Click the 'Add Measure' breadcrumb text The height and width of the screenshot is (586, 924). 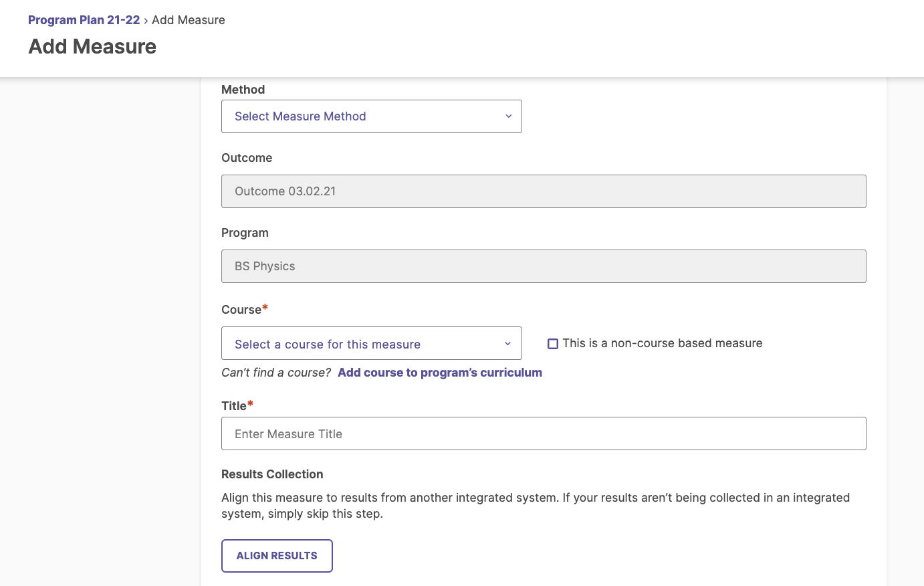point(189,20)
